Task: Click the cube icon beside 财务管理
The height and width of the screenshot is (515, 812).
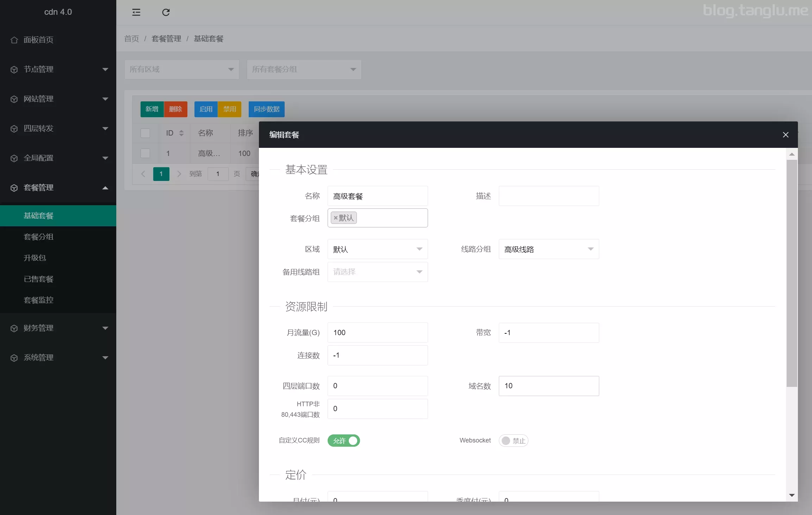Action: [14, 328]
